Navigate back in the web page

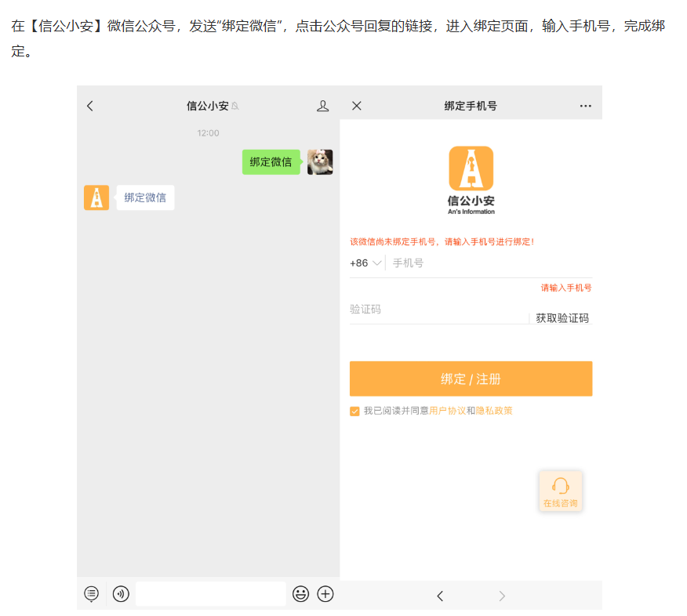tap(440, 596)
